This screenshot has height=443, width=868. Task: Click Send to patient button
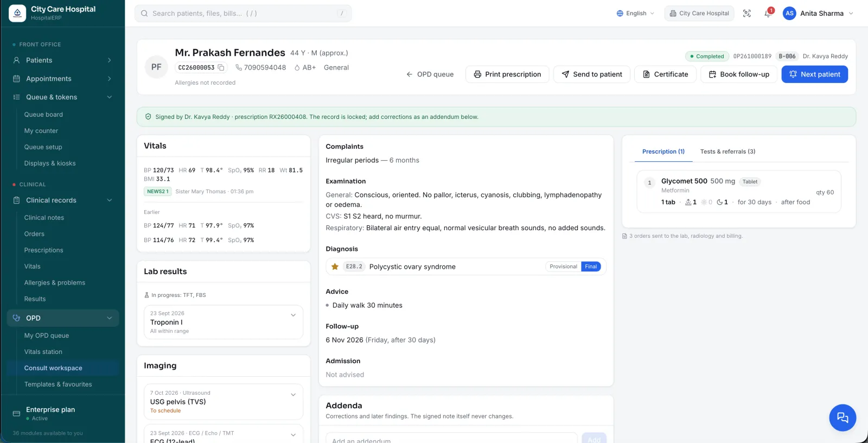592,74
